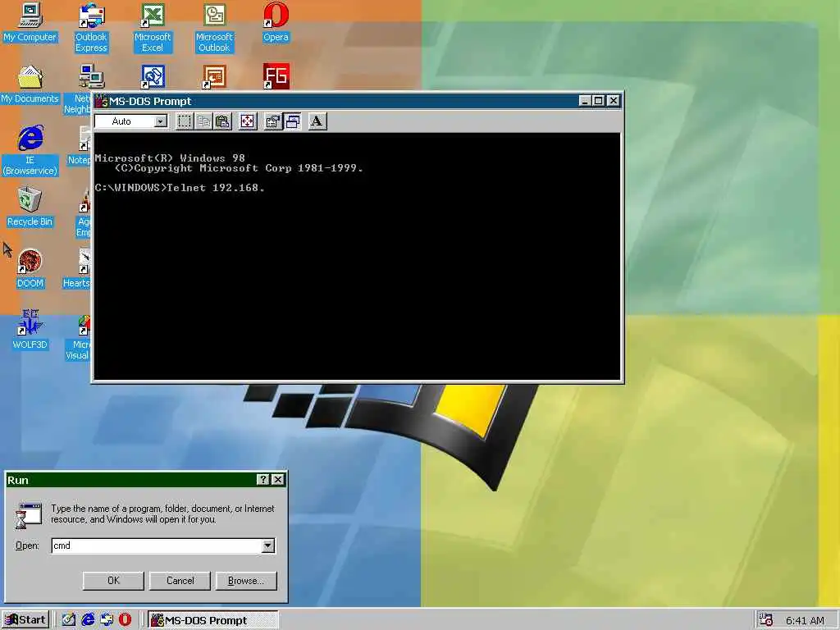Expand the Open field history dropdown arrow
Image resolution: width=840 pixels, height=630 pixels.
click(x=268, y=546)
